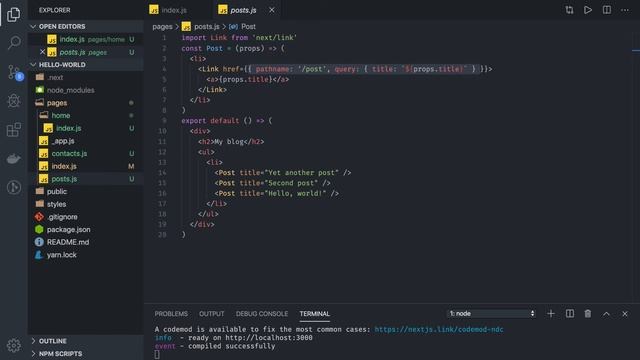Close the terminal panel
640x360 pixels.
pos(625,313)
